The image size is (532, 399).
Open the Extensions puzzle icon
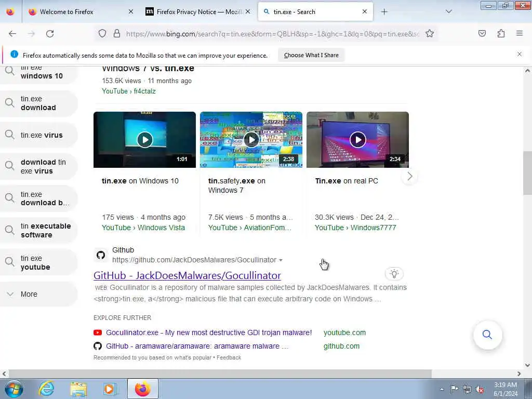coord(501,34)
